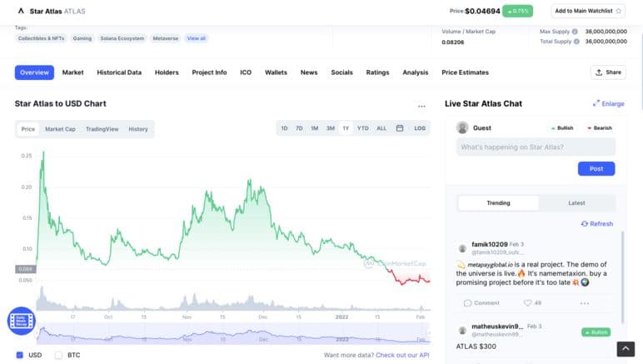Click the 'What's happening on Star Atlas?' field
The image size is (643, 364).
click(x=536, y=147)
